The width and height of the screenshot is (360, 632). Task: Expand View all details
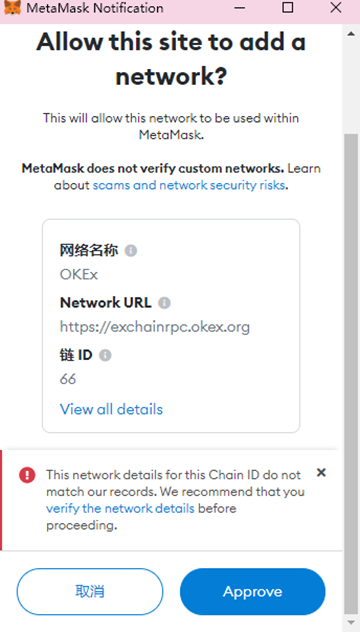111,409
